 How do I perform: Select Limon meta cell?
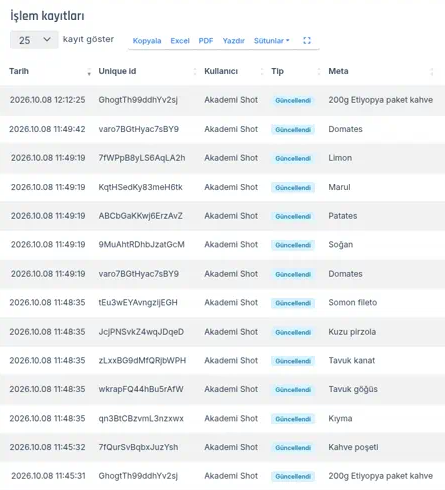coord(340,158)
